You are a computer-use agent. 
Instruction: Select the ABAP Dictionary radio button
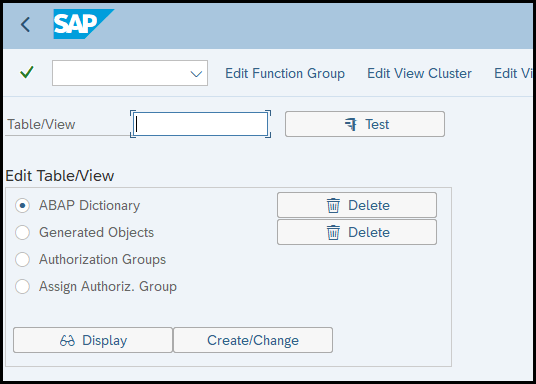(23, 206)
